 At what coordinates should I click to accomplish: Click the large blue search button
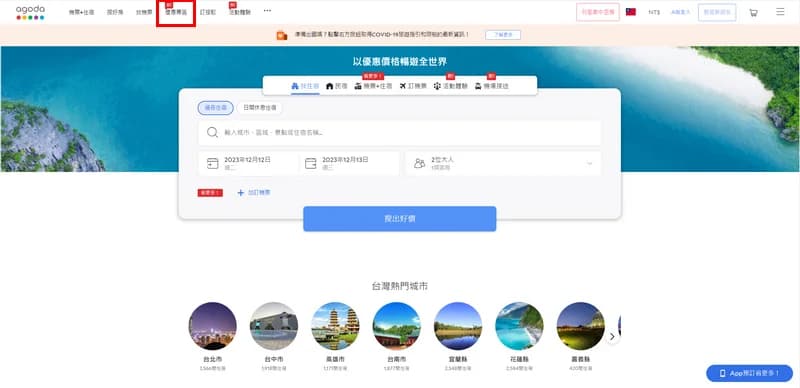[399, 219]
